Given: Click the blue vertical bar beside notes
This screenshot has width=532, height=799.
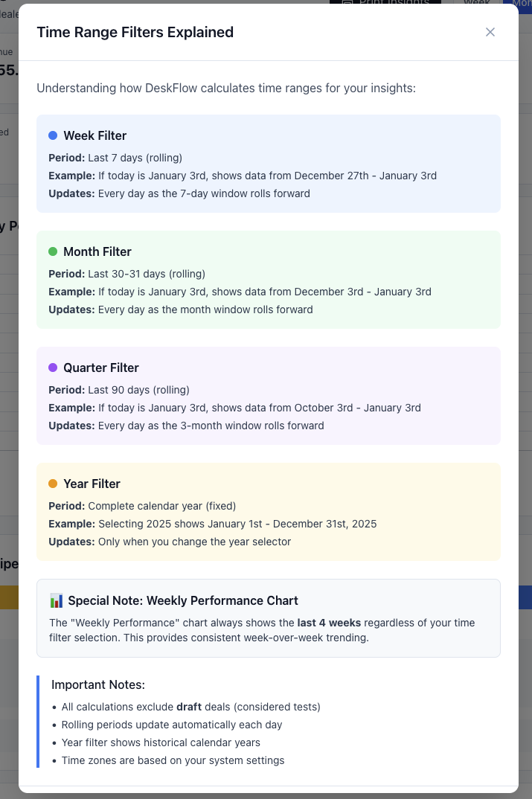Looking at the screenshot, I should tap(38, 722).
